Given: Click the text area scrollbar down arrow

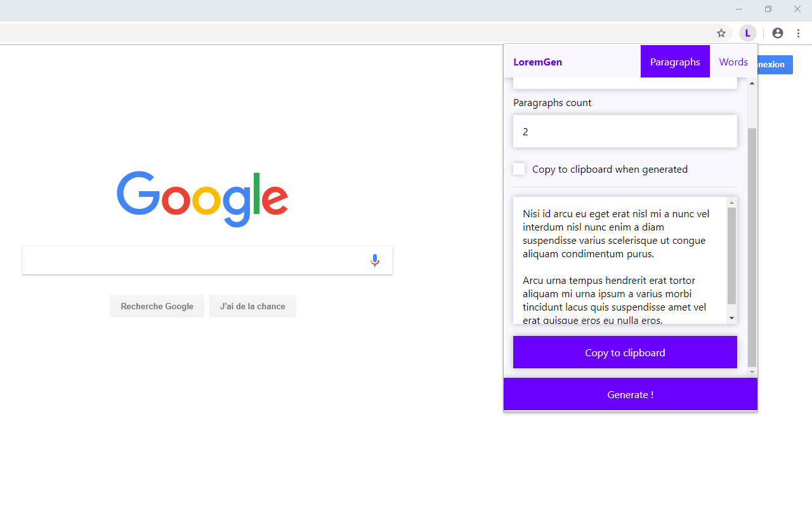Looking at the screenshot, I should click(731, 318).
